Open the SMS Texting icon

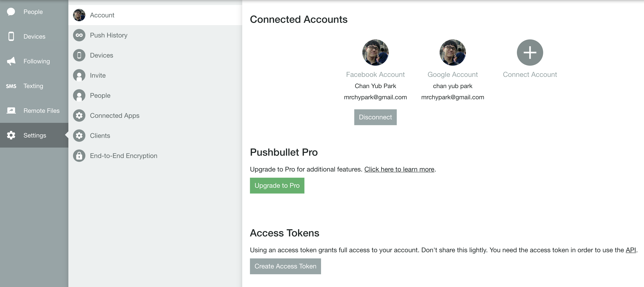tap(11, 86)
